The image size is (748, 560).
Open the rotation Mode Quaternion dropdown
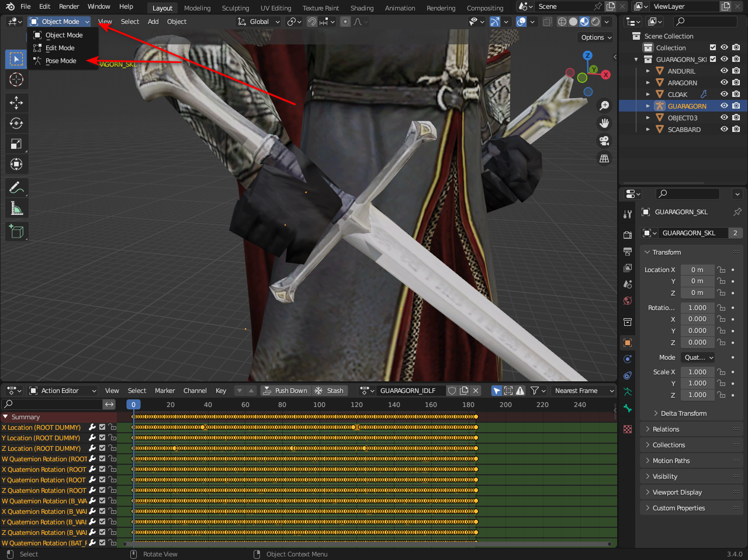click(x=698, y=357)
